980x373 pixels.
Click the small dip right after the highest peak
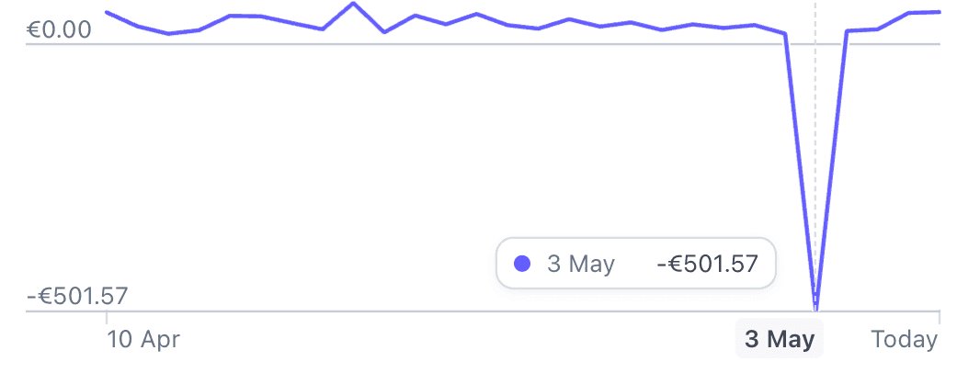point(384,32)
